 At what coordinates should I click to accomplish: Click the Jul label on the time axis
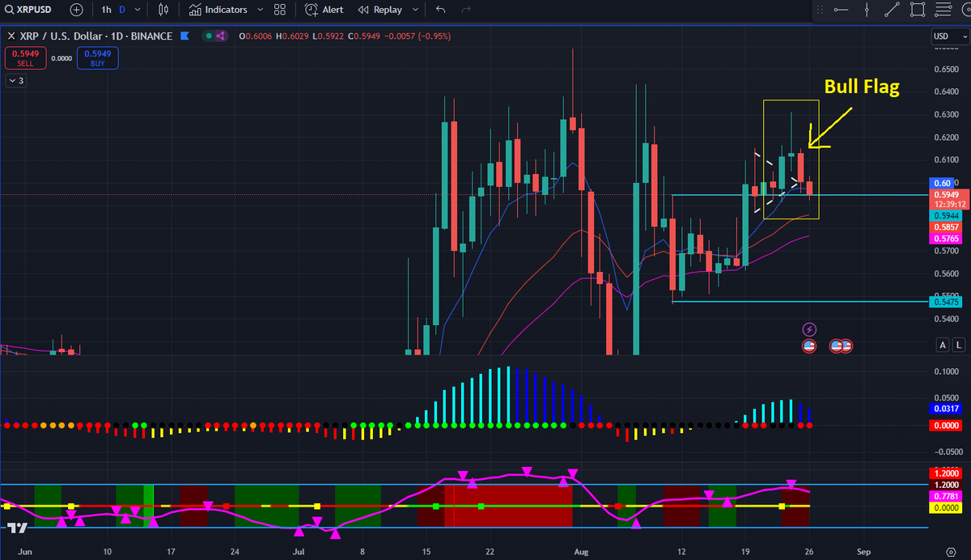299,551
